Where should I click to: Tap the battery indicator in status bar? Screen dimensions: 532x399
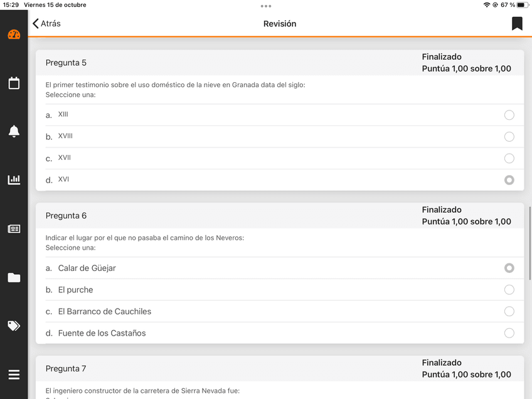click(521, 5)
